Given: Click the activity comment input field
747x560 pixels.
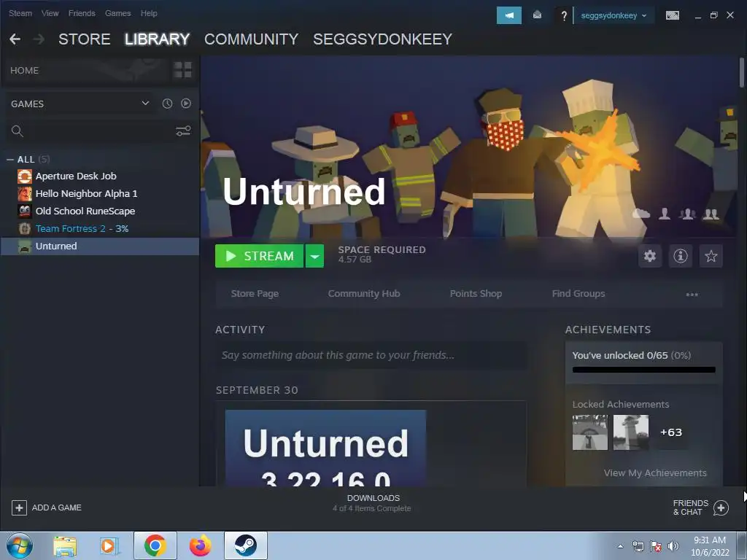Looking at the screenshot, I should click(x=371, y=355).
